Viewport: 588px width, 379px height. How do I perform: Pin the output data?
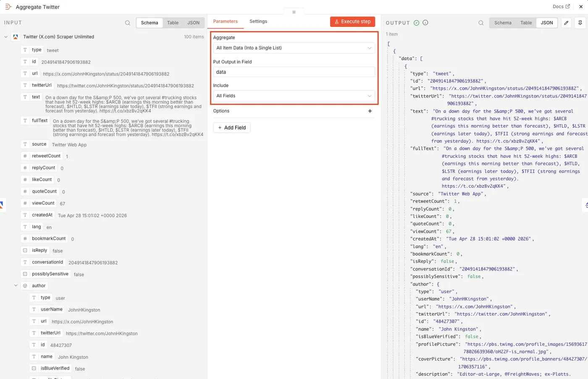click(x=580, y=23)
